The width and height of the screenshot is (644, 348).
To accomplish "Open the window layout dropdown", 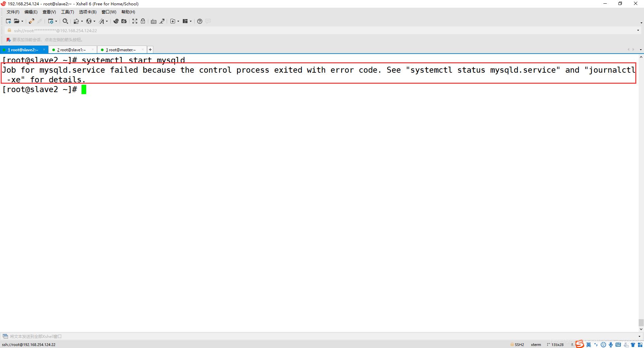I will tap(191, 21).
